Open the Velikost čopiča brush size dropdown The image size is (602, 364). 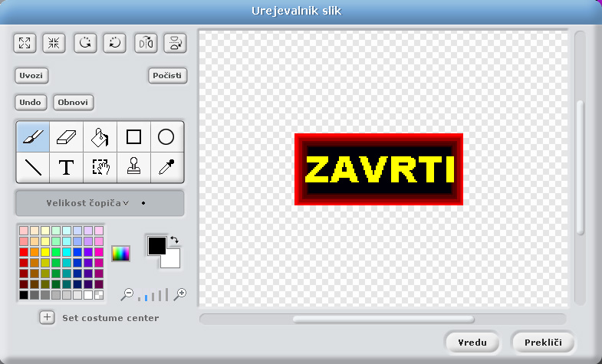(x=100, y=203)
